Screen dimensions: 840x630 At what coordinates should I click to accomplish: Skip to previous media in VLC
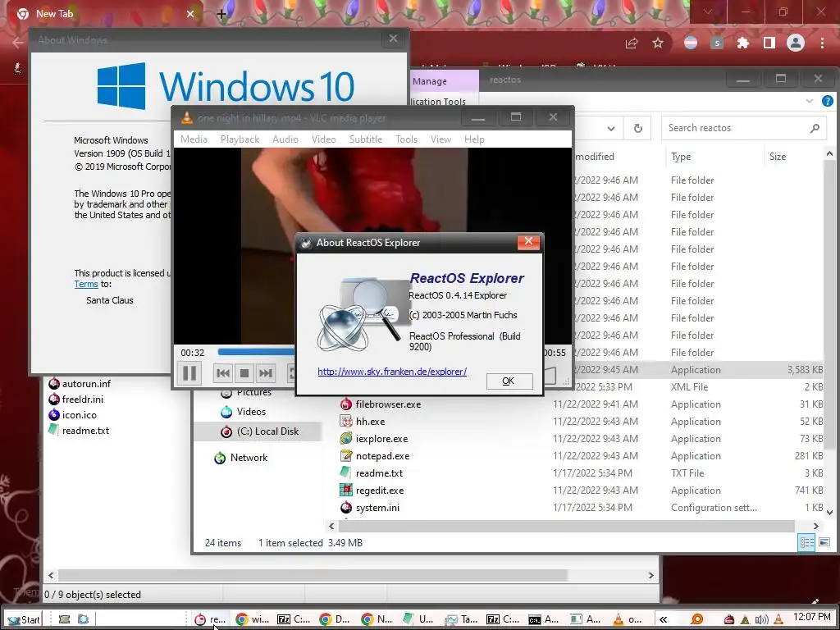tap(223, 373)
